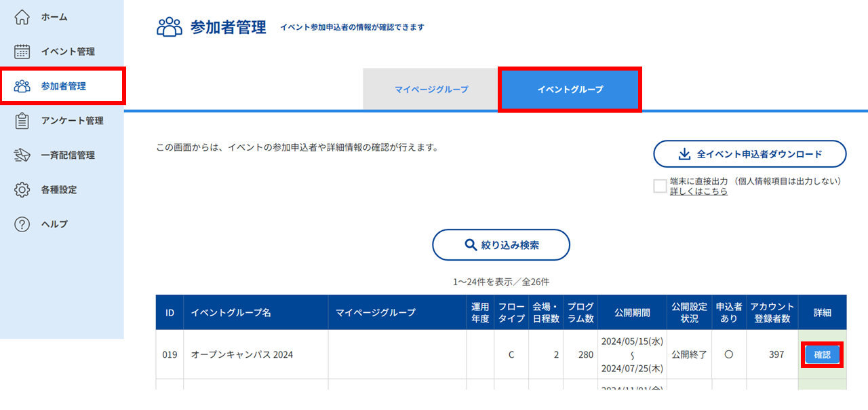
Task: Select the アンケート管理 sidebar menu label
Action: [x=72, y=121]
